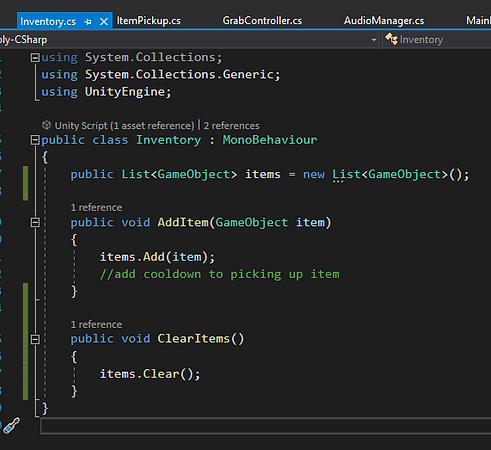
Task: Click 'using System.Collections.Generic;' line
Action: click(x=161, y=75)
